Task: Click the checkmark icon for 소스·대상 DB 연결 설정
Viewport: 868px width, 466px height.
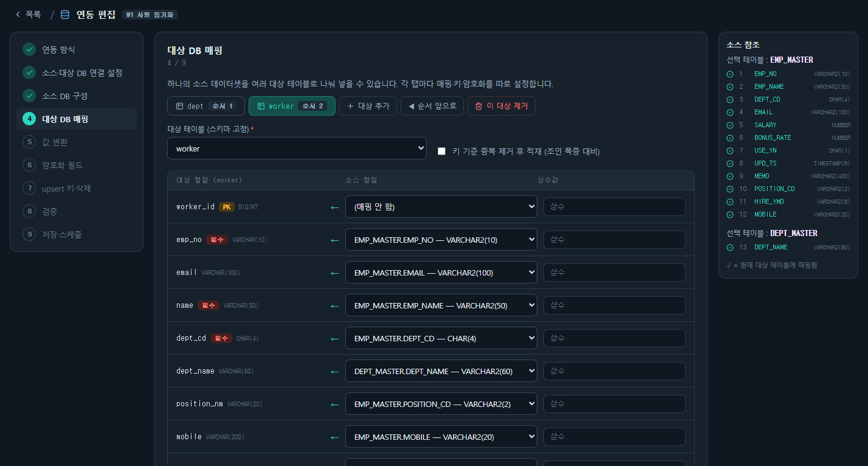Action: (x=29, y=72)
